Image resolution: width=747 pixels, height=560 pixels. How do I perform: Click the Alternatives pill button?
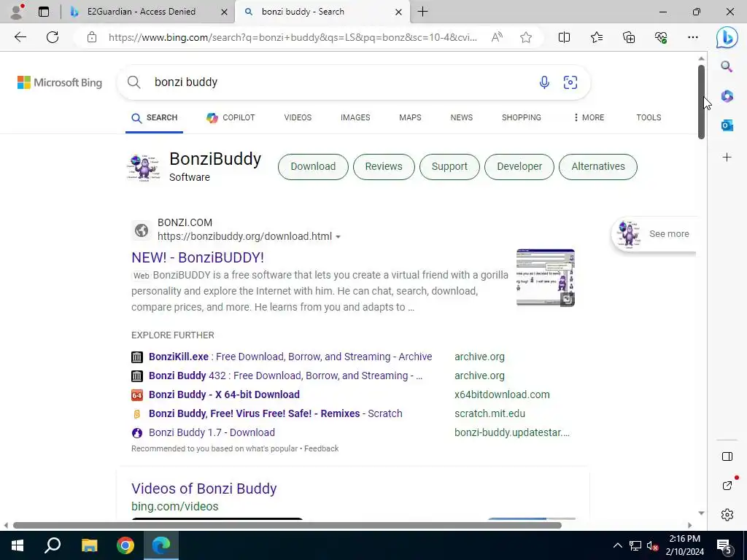pos(598,167)
